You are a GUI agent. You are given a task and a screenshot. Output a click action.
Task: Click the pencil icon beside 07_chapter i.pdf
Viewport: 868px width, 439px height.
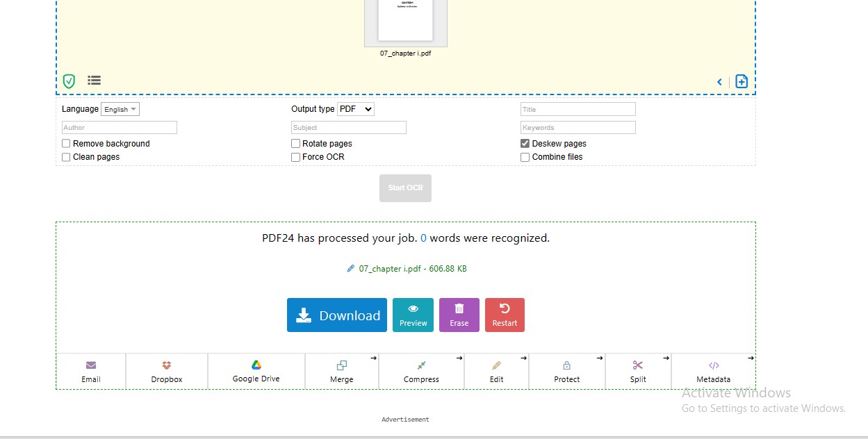pyautogui.click(x=351, y=268)
